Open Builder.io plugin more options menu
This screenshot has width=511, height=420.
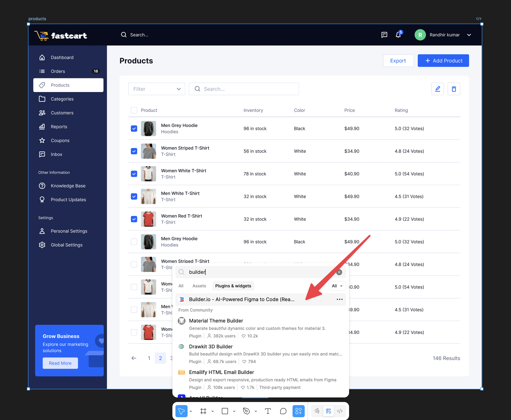pos(339,299)
